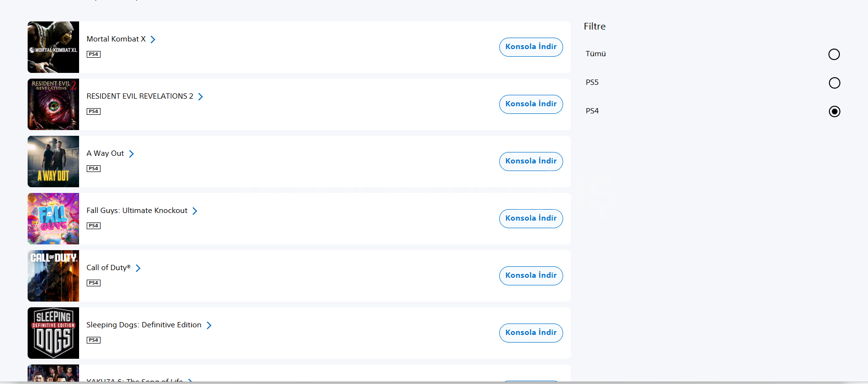Click the arrow beside Sleeping Dogs: Definitive Edition
Screen dimensions: 868x384
(209, 325)
